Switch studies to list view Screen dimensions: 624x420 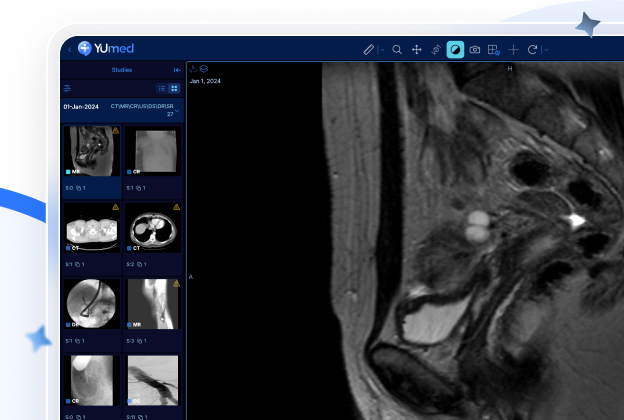162,88
